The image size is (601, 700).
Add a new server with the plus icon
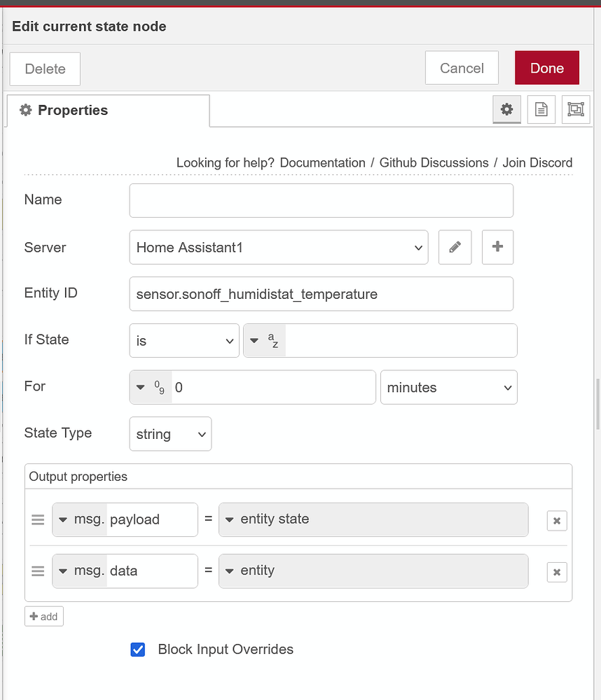point(497,247)
